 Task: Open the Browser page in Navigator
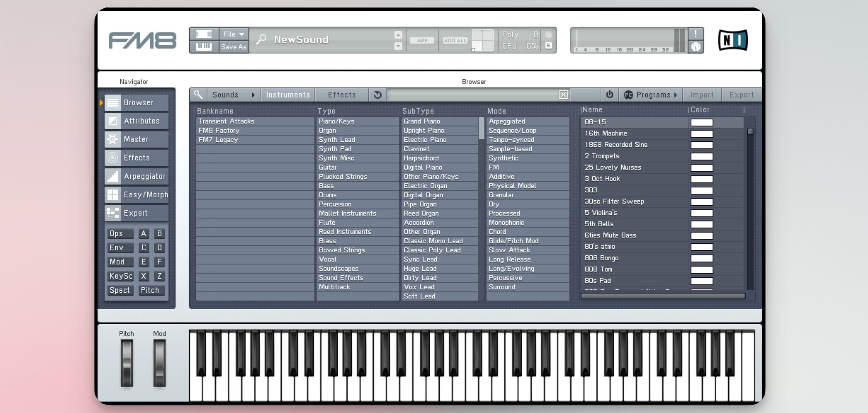[136, 102]
